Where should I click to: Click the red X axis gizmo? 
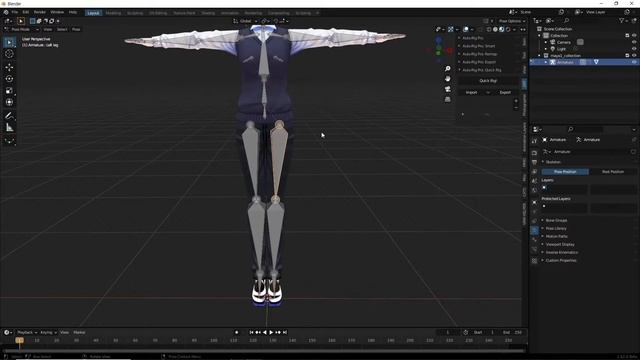(x=449, y=51)
